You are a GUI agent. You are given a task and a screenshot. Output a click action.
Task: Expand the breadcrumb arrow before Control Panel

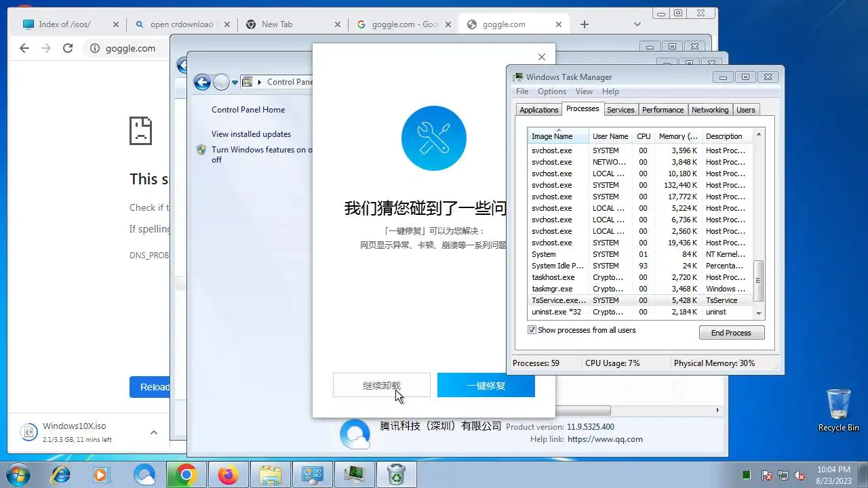(260, 82)
